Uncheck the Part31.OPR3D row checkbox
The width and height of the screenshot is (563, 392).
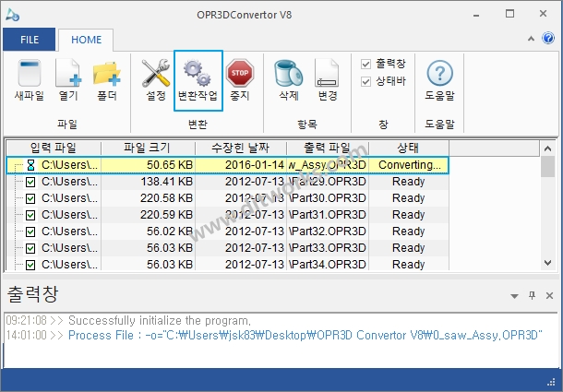tap(30, 215)
